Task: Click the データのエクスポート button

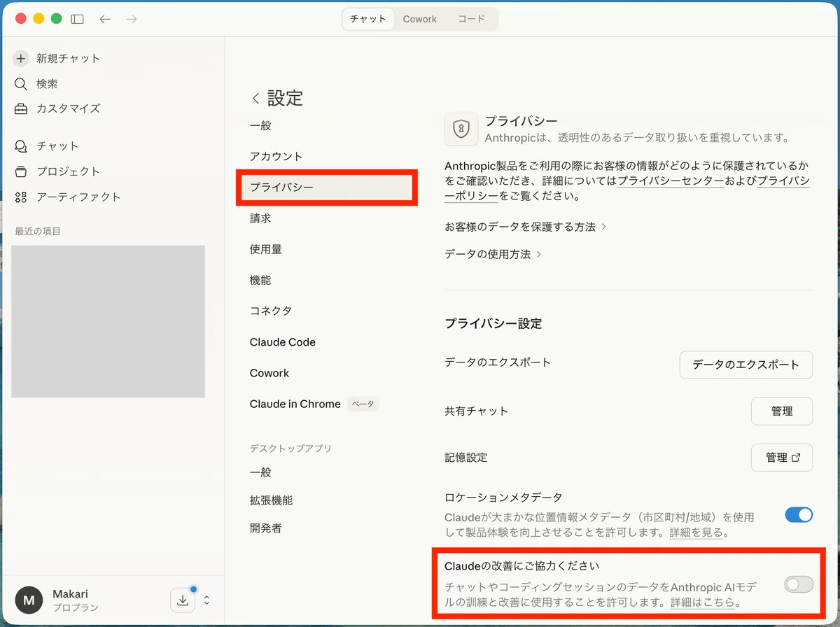Action: click(x=746, y=365)
